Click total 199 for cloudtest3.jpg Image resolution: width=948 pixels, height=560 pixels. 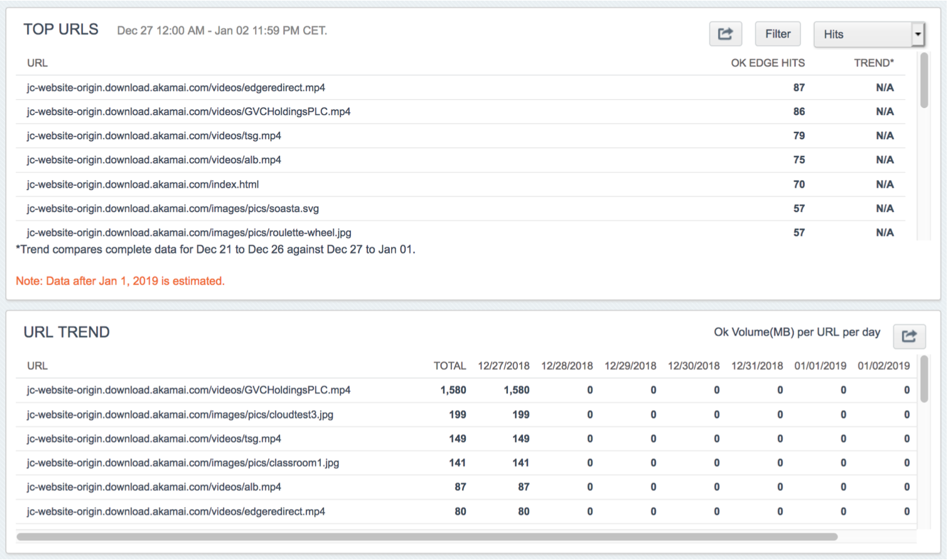point(457,414)
